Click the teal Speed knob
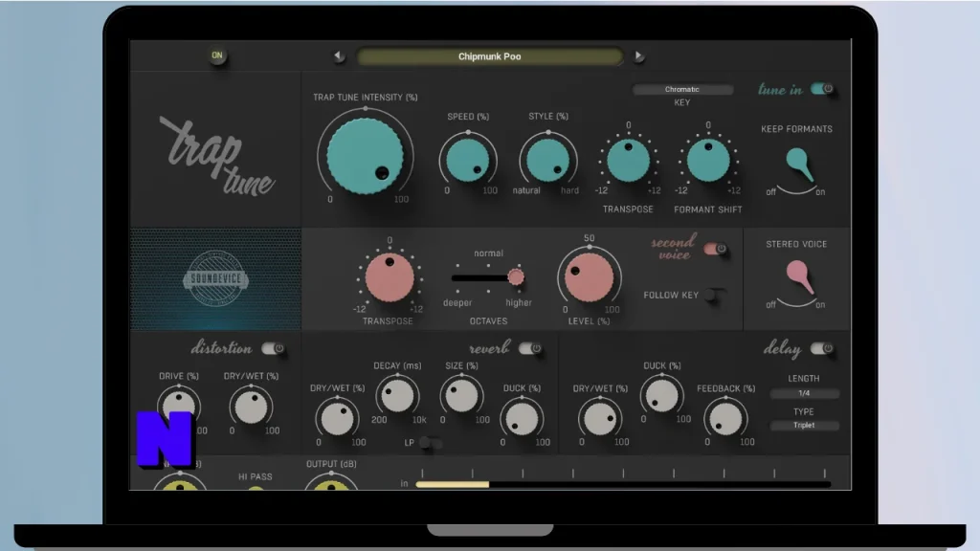The width and height of the screenshot is (980, 551). 468,160
